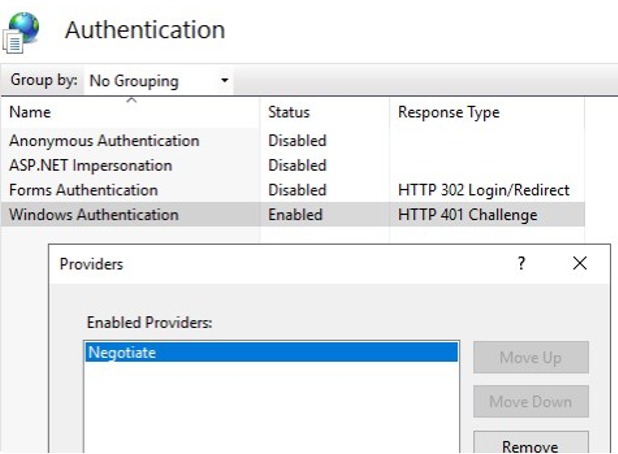
Task: Close the Providers dialog
Action: point(580,263)
